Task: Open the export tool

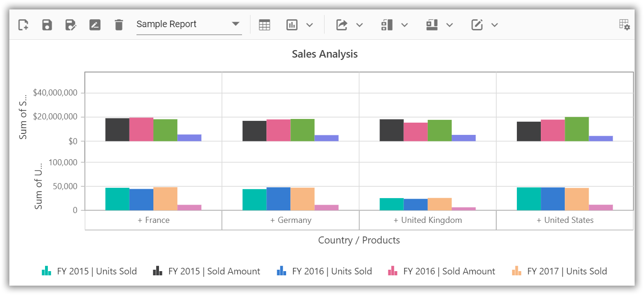Action: point(342,24)
